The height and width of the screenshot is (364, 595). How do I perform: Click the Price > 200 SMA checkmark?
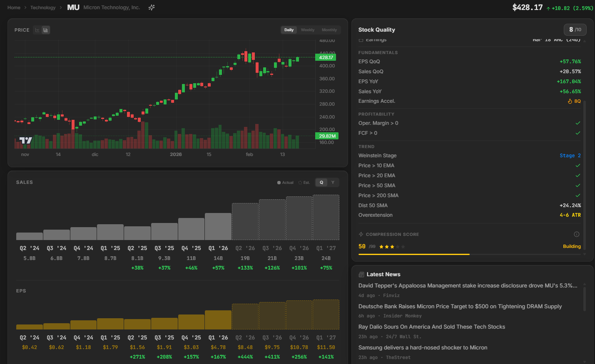pos(578,196)
